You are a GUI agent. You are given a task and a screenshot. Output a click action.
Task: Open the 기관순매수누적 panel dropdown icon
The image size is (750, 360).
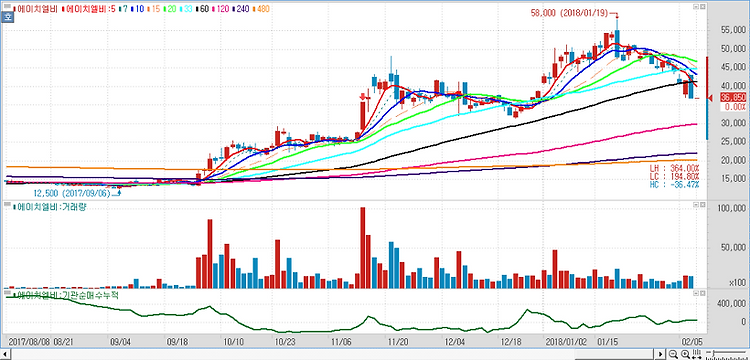[x=697, y=293]
